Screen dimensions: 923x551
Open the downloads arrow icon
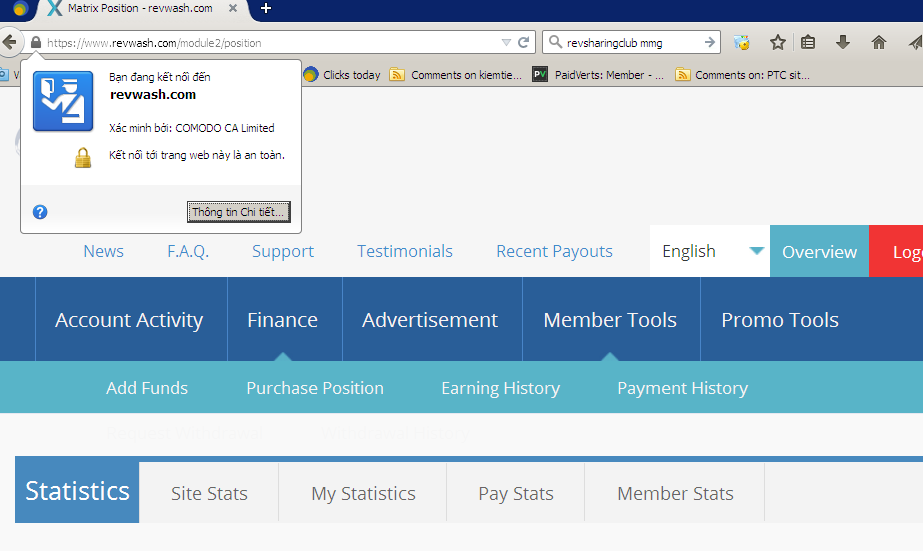pyautogui.click(x=843, y=42)
